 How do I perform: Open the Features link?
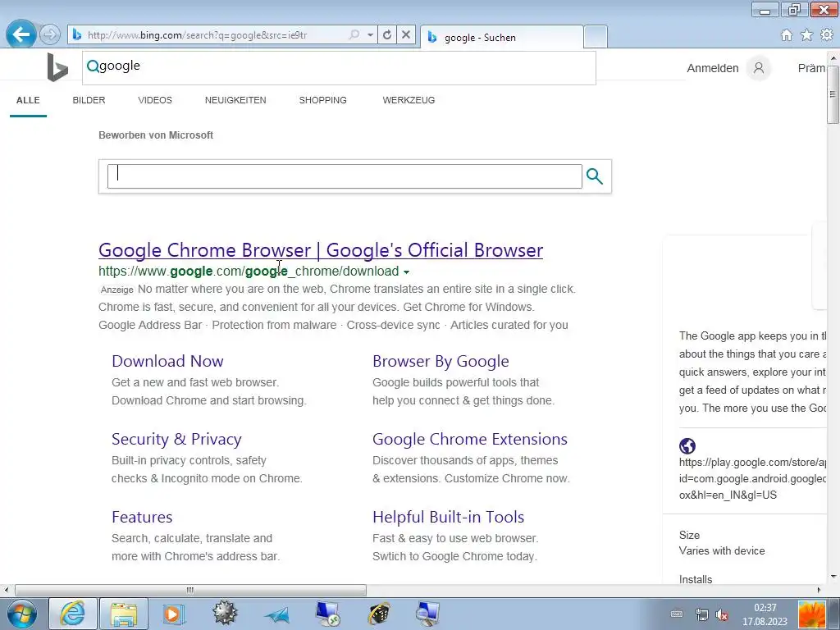pos(142,517)
